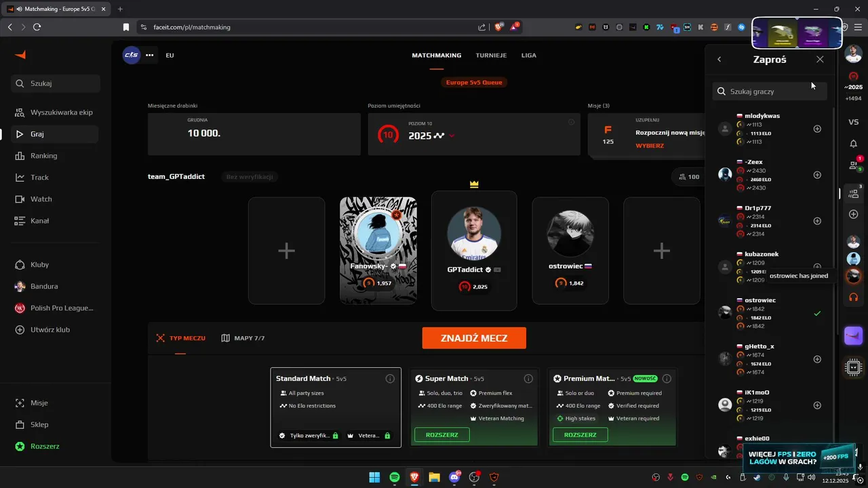Open Ranking in the sidebar
868x488 pixels.
coord(54,156)
